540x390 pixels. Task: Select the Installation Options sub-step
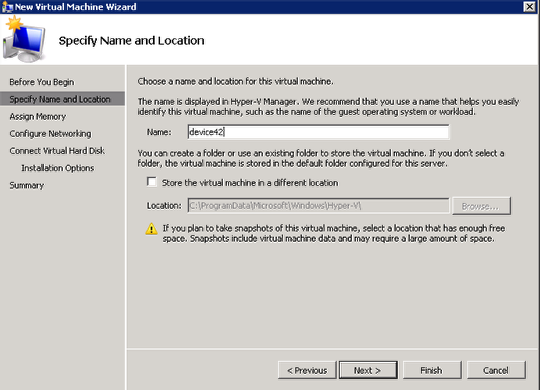click(x=58, y=168)
